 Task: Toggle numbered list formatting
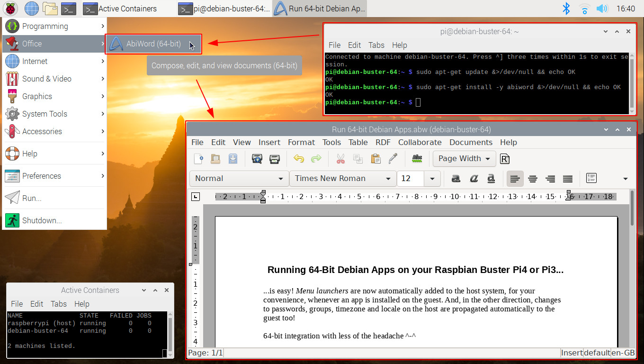tap(591, 179)
